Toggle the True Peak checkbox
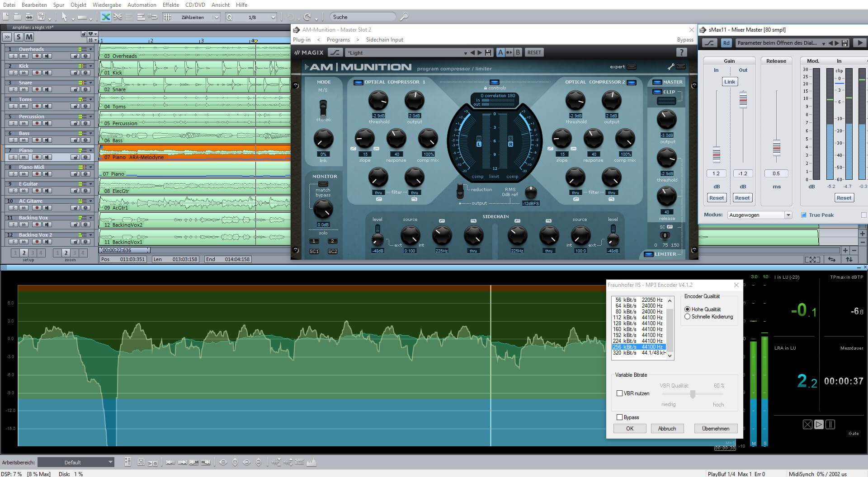The image size is (868, 477). (803, 215)
